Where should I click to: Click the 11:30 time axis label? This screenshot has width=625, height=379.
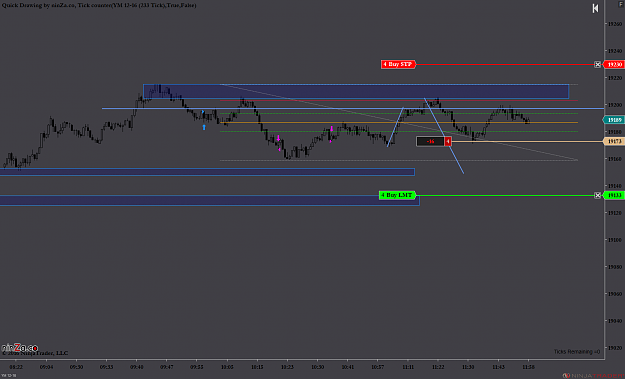468,367
